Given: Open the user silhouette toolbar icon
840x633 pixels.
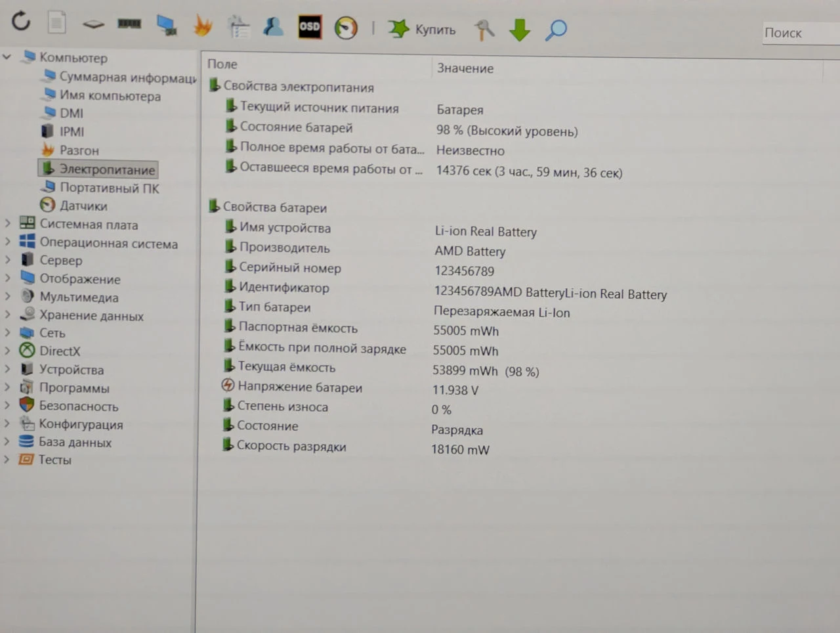Looking at the screenshot, I should tap(273, 27).
